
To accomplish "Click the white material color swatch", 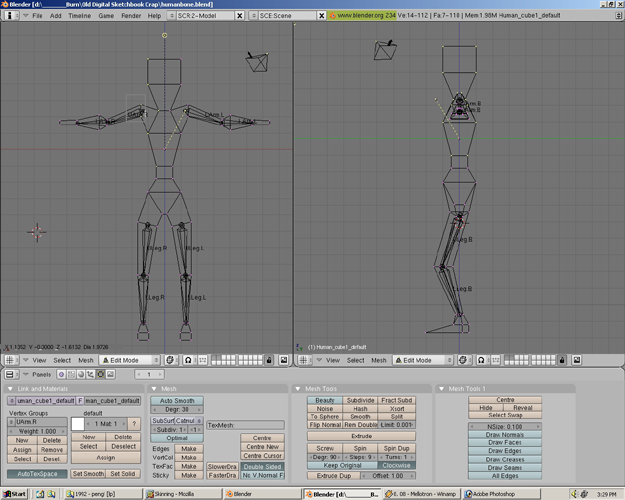I will click(78, 424).
